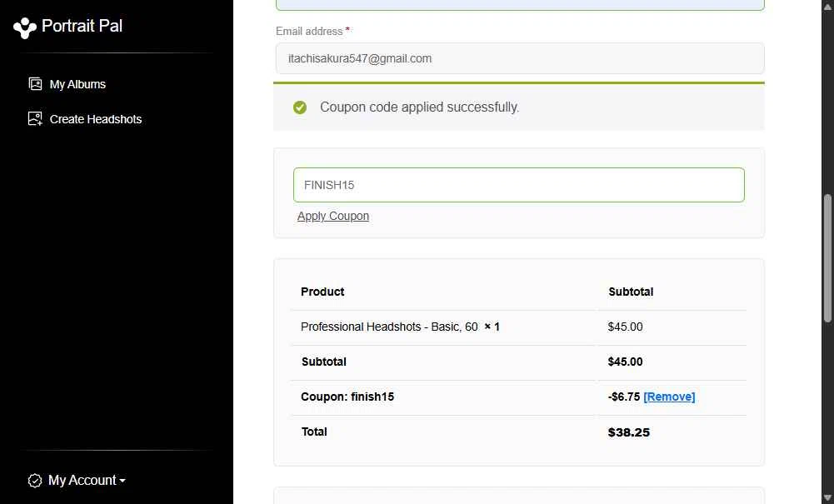This screenshot has width=834, height=504.
Task: Focus the coupon code field containing FINISH15
Action: (x=518, y=185)
